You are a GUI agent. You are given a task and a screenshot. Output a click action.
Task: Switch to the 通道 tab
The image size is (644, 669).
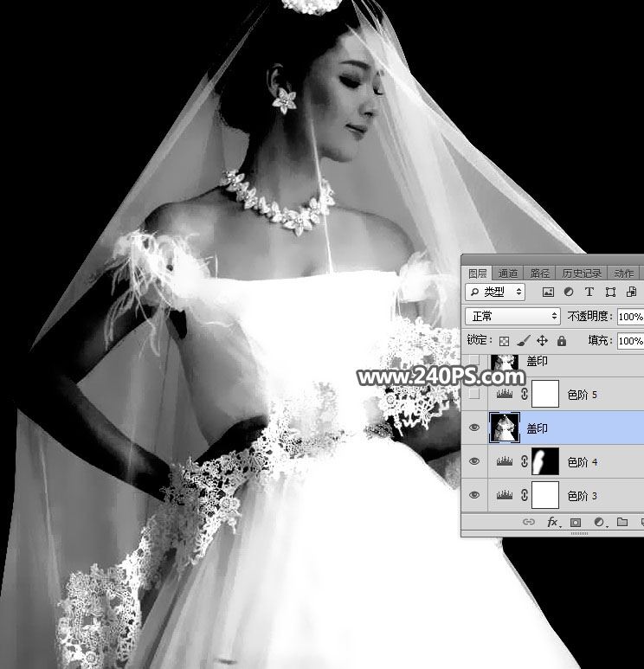(x=508, y=273)
